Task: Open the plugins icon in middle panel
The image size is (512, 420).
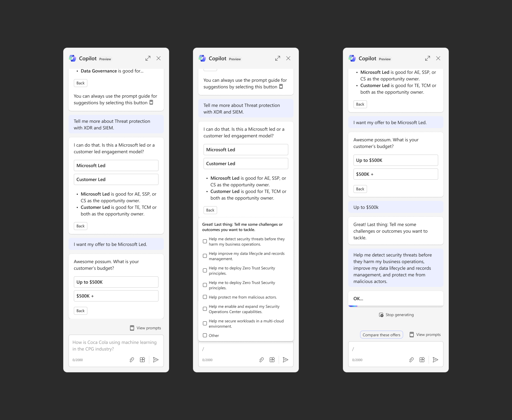Action: 272,360
